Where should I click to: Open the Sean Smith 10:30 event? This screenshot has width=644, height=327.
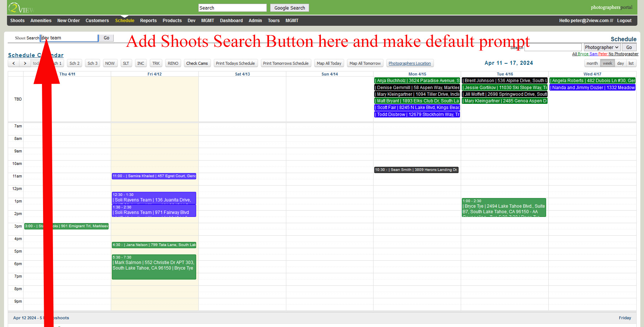pyautogui.click(x=416, y=170)
